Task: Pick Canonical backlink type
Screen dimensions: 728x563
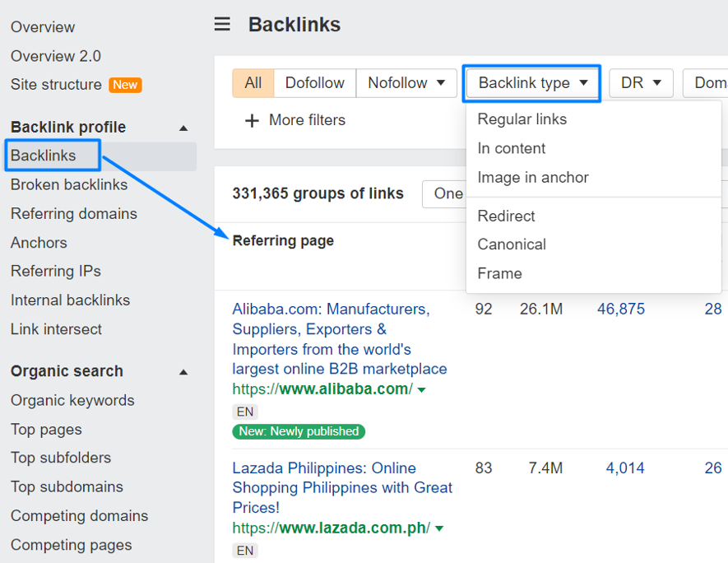Action: (511, 244)
